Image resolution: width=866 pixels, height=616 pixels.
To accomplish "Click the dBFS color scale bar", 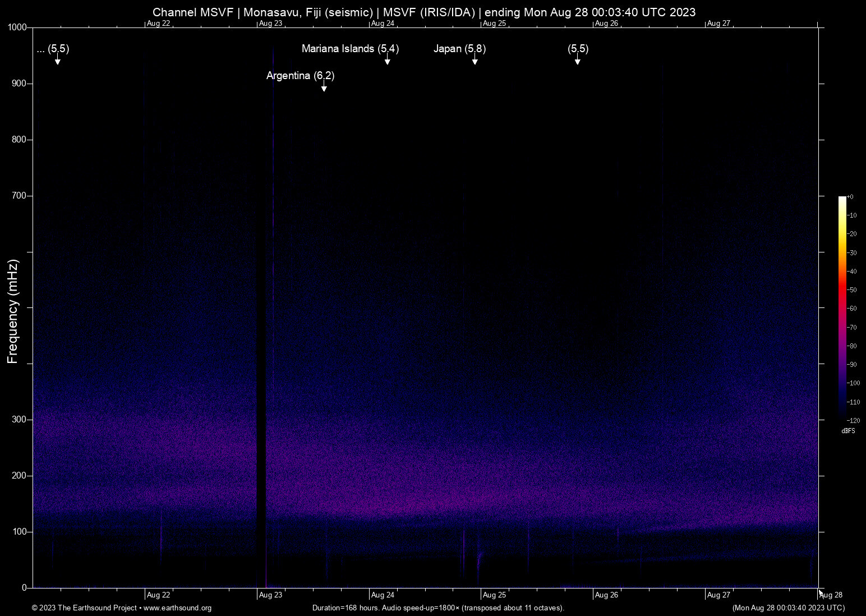I will click(x=841, y=309).
